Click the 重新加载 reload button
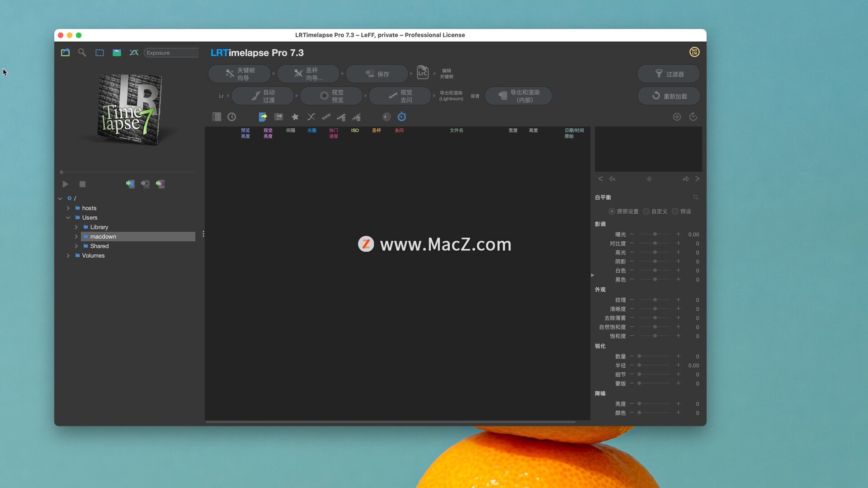 669,96
